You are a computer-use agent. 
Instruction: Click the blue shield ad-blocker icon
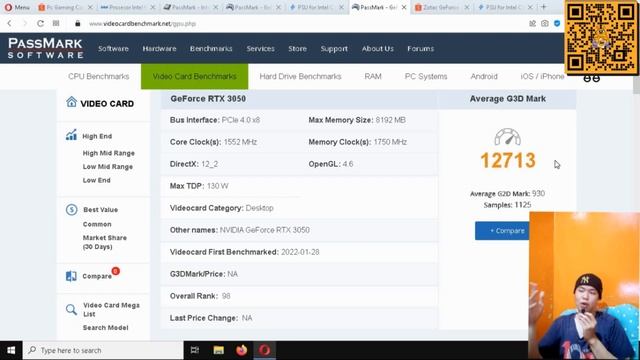coord(557,24)
